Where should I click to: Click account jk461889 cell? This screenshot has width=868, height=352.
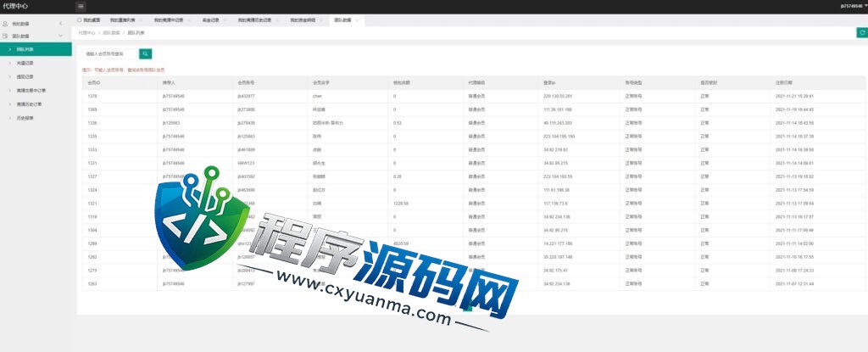pos(247,149)
